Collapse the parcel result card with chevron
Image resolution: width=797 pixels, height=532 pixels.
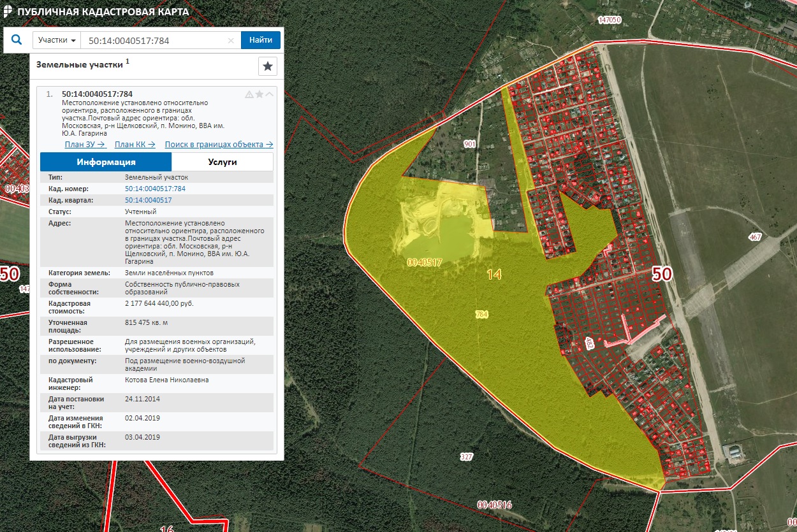point(270,94)
